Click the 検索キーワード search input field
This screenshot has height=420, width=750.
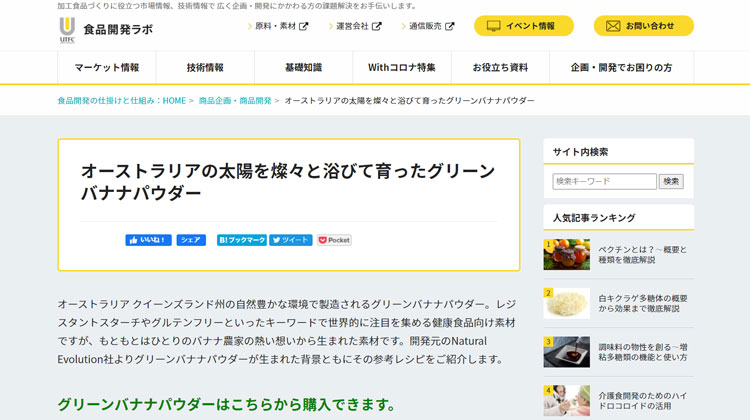point(604,182)
